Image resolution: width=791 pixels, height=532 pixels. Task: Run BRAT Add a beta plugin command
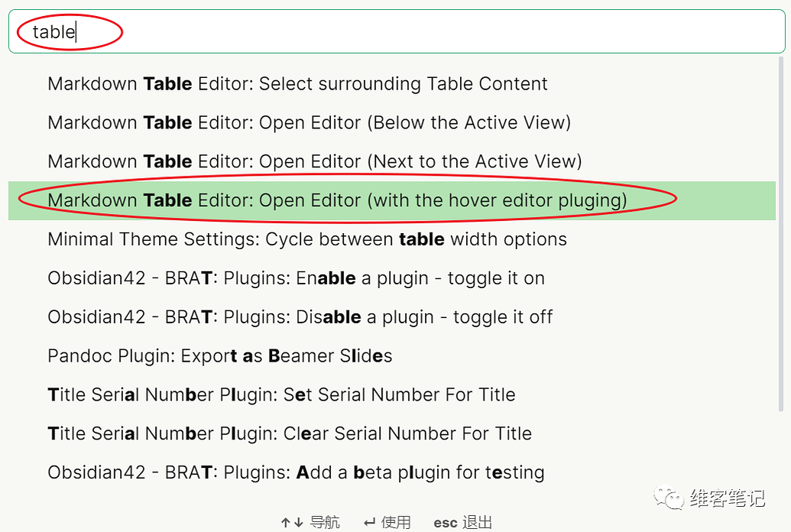click(x=296, y=472)
